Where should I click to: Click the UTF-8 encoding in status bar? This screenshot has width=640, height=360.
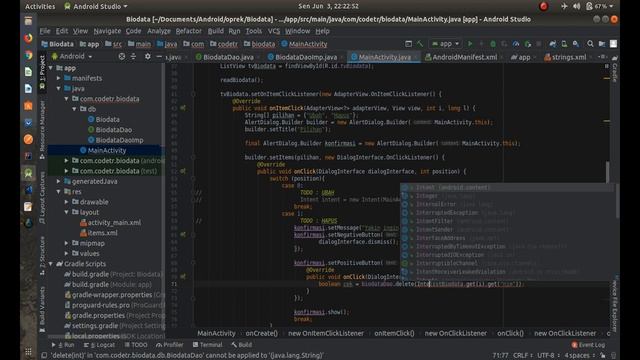(x=546, y=356)
